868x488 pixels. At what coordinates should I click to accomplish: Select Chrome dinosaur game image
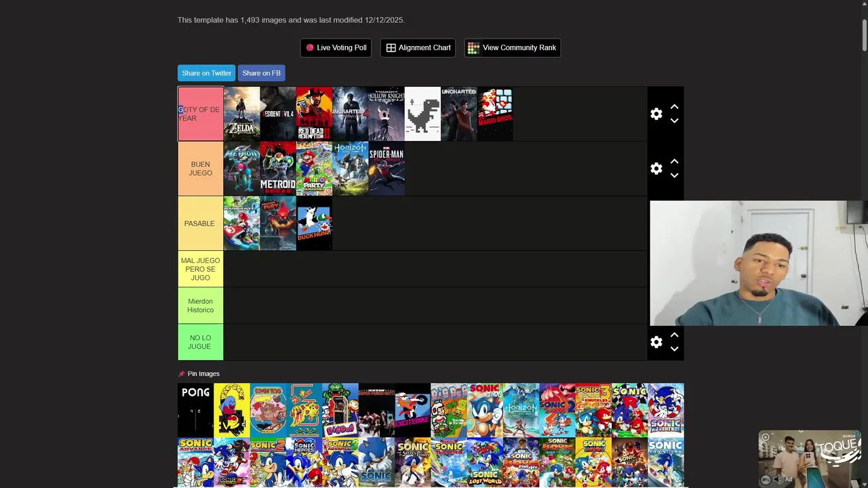422,114
